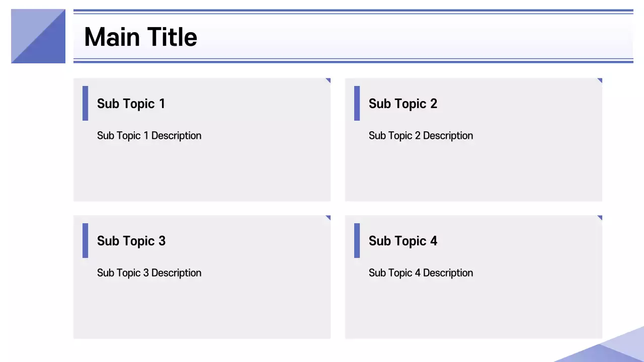The image size is (644, 362).
Task: Click the Main Title heading text
Action: click(140, 37)
